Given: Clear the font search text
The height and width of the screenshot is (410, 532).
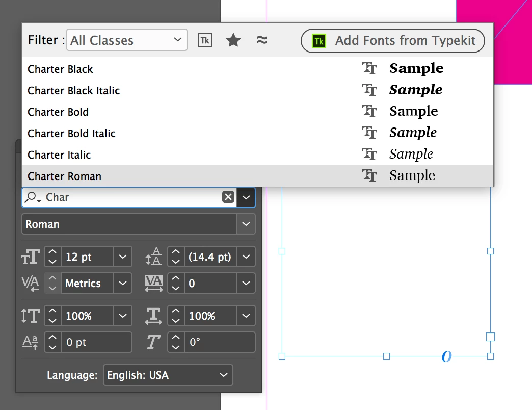Looking at the screenshot, I should pos(228,197).
